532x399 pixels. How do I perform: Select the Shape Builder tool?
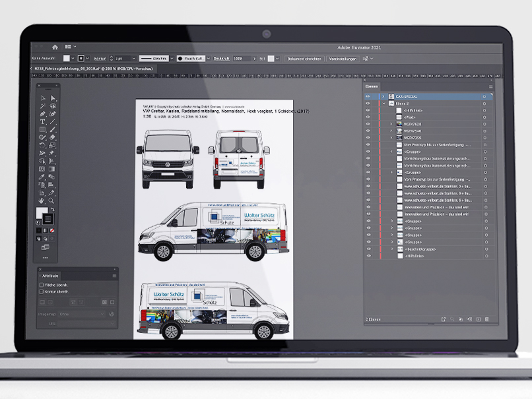click(x=42, y=161)
